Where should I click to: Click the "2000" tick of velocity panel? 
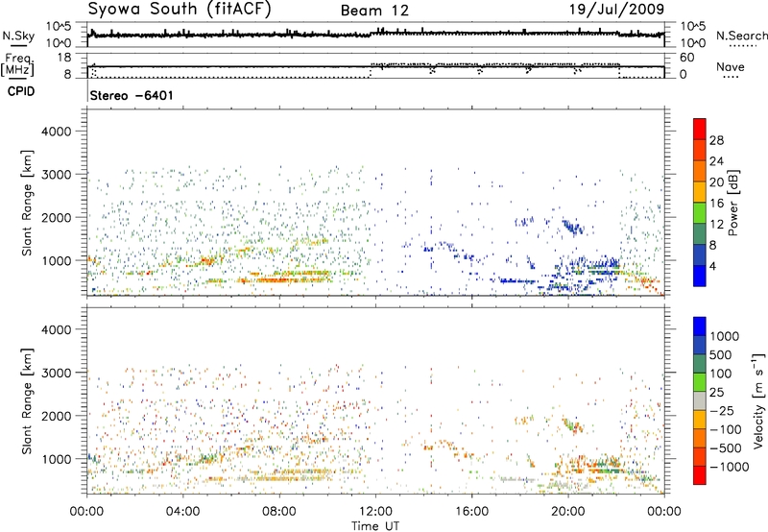[57, 416]
